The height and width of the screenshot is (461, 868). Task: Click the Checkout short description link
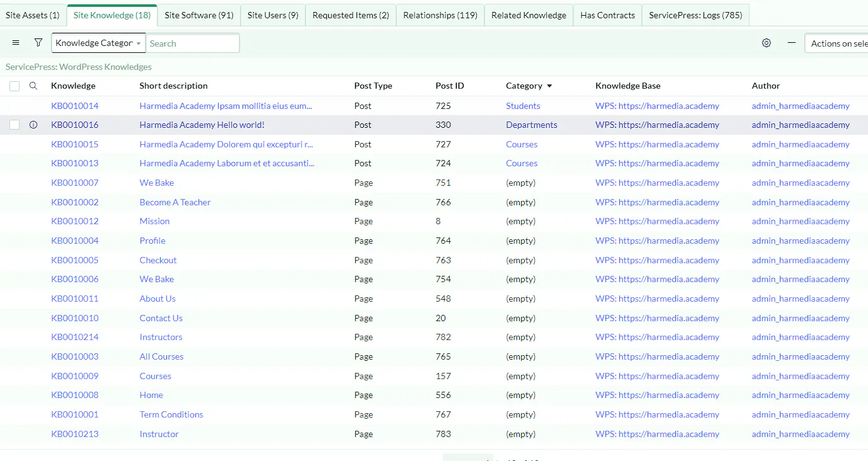[x=158, y=260]
